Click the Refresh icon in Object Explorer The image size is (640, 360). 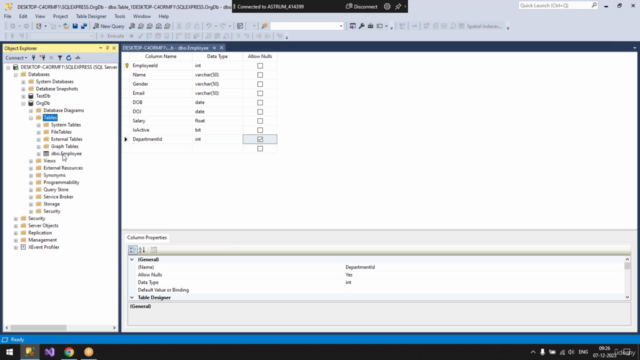pyautogui.click(x=69, y=58)
